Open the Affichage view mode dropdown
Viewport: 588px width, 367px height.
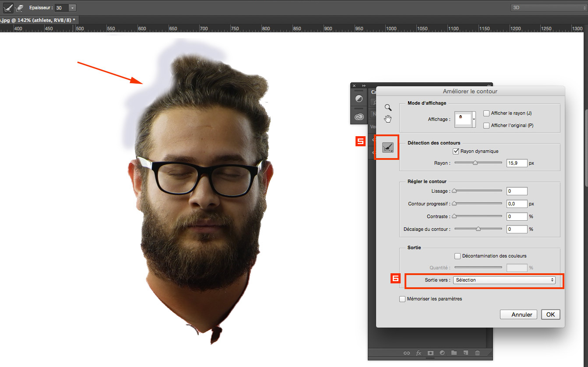pos(474,119)
